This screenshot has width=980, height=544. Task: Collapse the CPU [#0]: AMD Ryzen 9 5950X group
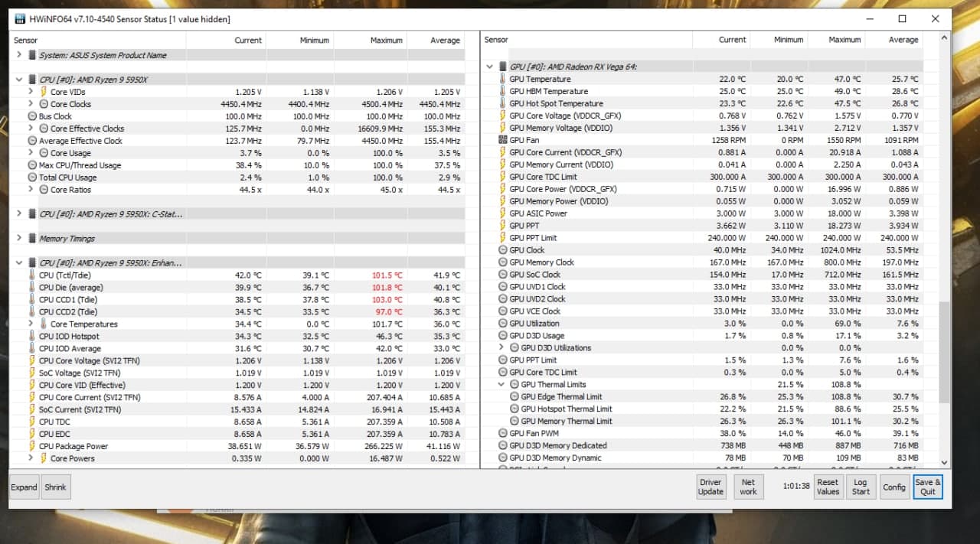19,80
